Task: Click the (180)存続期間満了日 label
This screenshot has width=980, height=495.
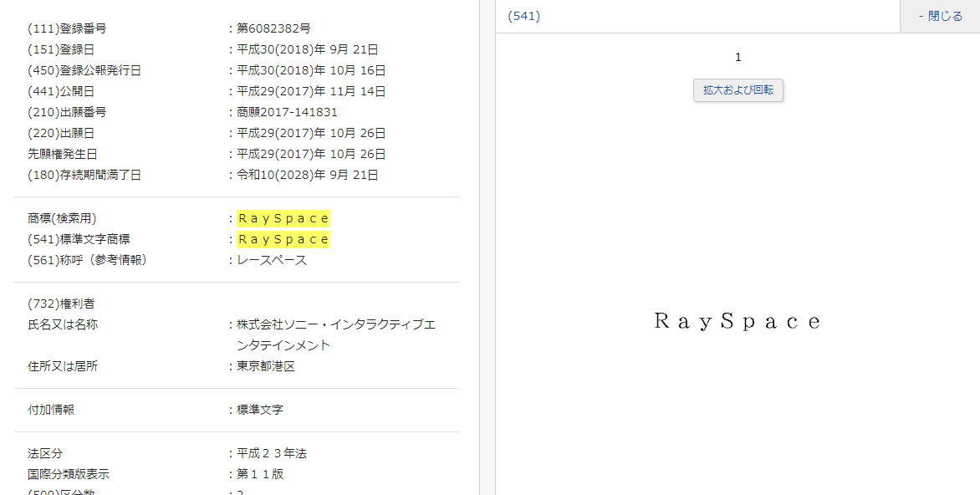Action: click(x=84, y=175)
